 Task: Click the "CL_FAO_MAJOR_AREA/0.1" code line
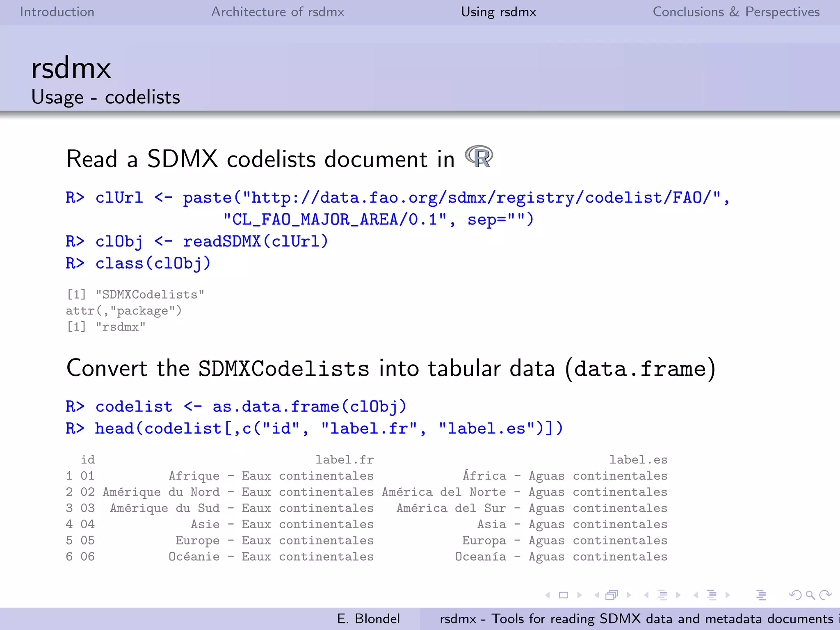tap(378, 219)
